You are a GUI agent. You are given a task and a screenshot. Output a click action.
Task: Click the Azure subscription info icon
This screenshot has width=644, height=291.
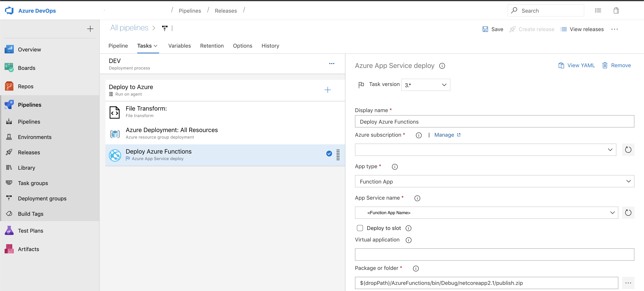point(419,135)
